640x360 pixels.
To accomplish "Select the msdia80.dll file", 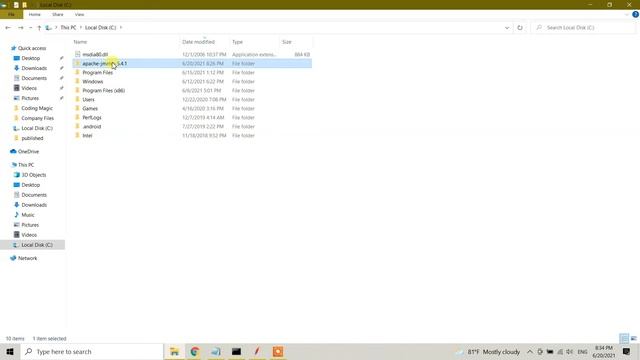I will [x=95, y=54].
